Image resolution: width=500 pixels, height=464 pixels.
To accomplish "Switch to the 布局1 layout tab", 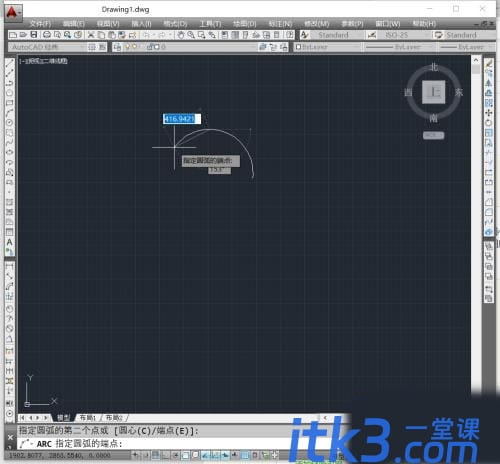I will point(88,417).
